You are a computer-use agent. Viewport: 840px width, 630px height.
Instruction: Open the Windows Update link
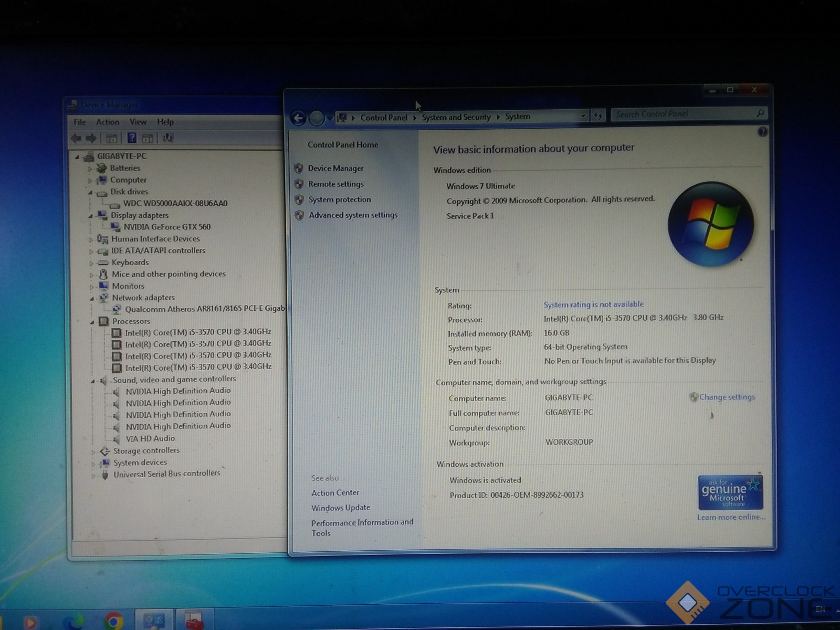pos(341,508)
